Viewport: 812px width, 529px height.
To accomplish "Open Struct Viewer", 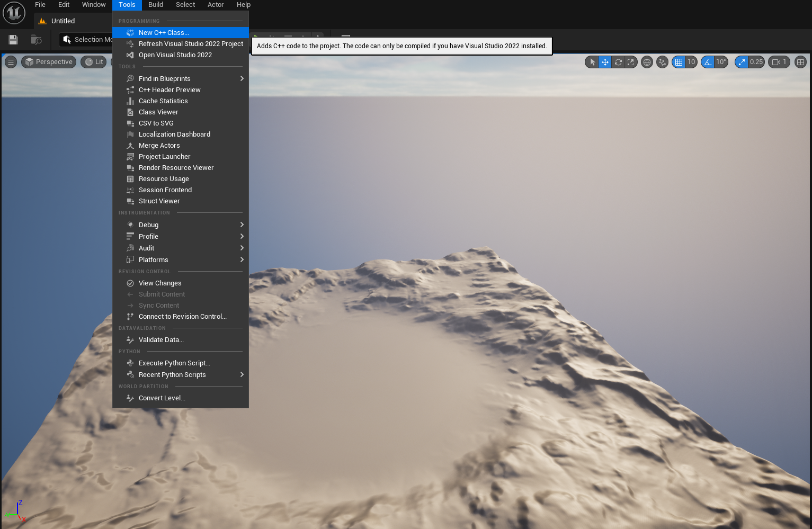I will [181, 201].
